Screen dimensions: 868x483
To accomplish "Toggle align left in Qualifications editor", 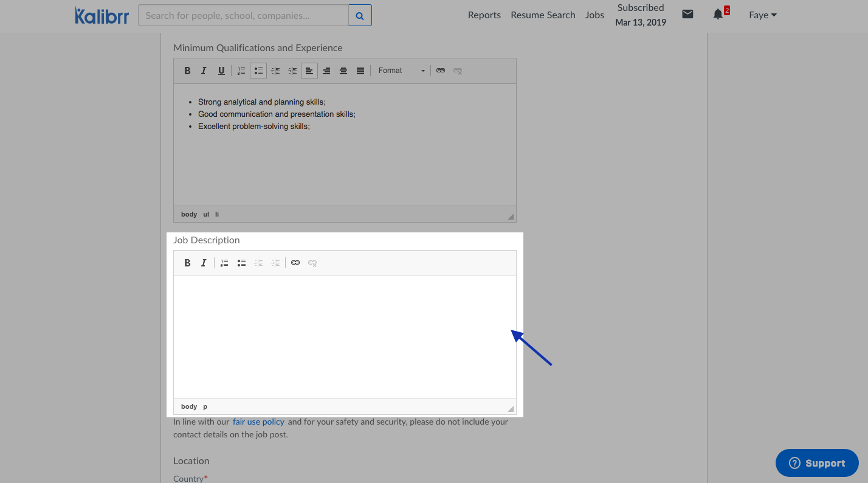I will tap(309, 71).
